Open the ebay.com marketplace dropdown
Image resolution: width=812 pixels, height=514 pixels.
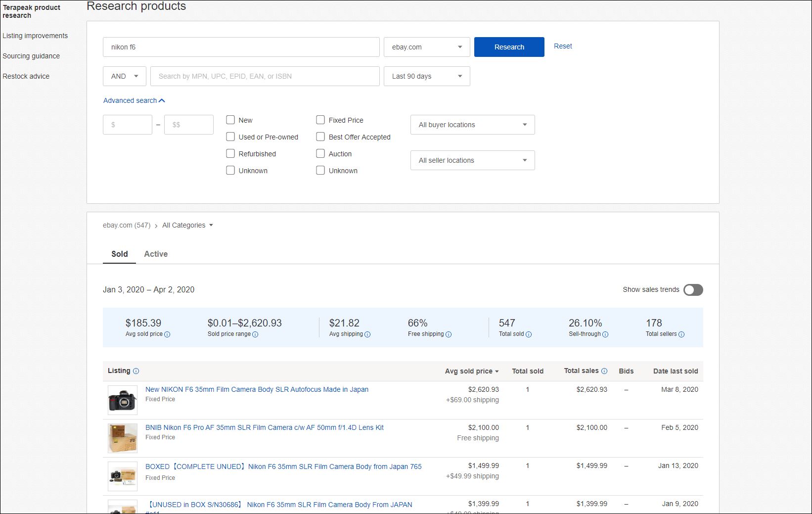[427, 47]
